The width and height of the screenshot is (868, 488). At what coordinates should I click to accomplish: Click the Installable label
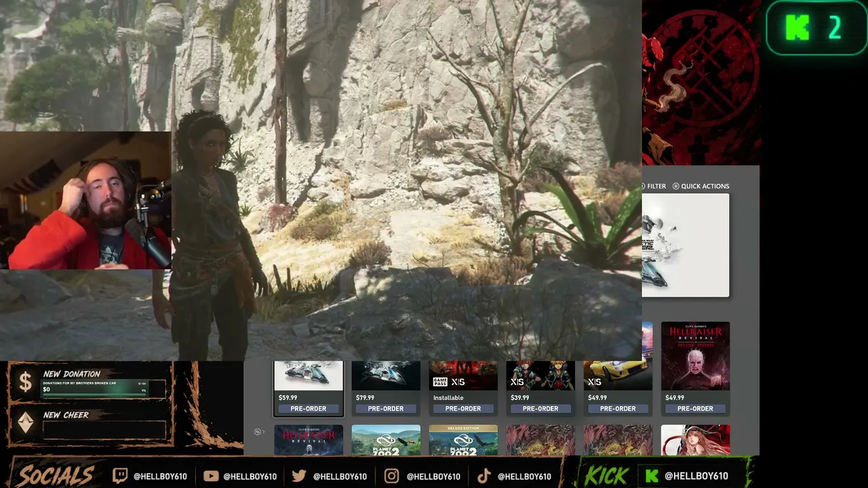pyautogui.click(x=448, y=398)
